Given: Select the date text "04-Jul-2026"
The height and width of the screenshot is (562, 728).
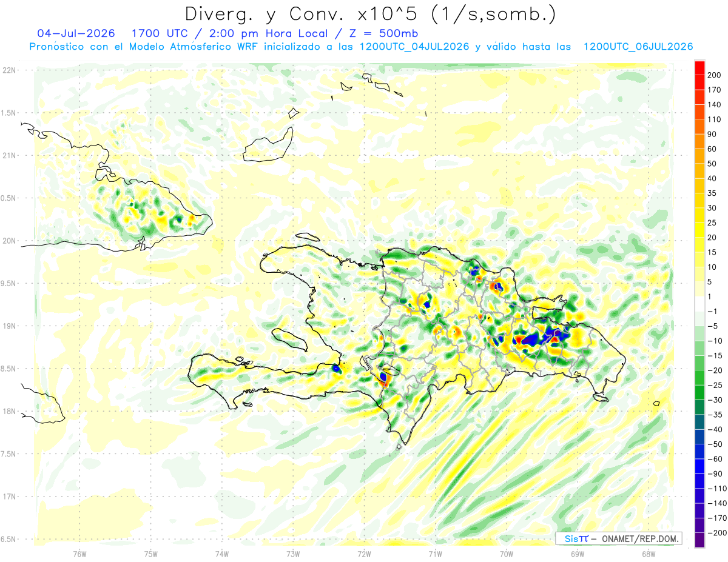Looking at the screenshot, I should tap(76, 33).
